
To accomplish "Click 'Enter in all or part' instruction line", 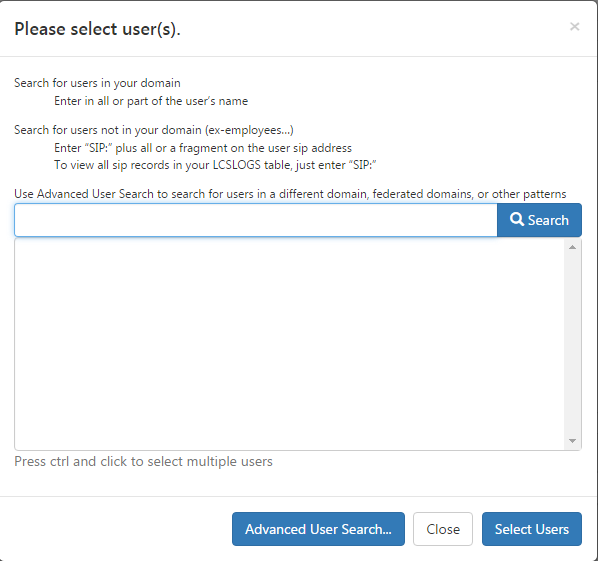I will tap(151, 101).
